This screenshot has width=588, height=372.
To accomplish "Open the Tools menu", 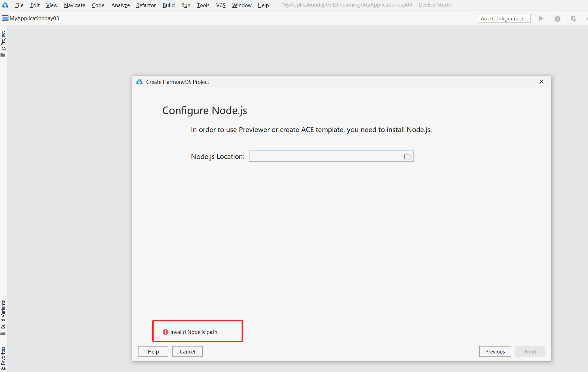I will (203, 5).
